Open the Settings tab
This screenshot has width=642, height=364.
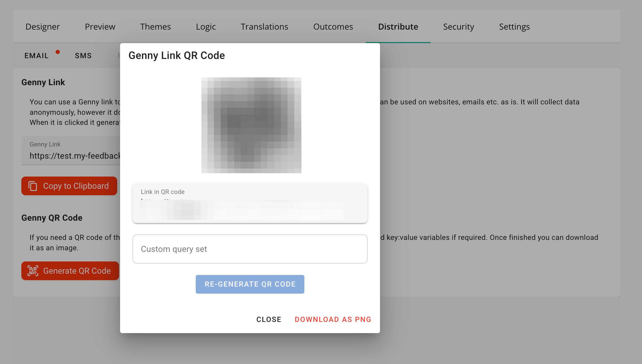pyautogui.click(x=514, y=27)
